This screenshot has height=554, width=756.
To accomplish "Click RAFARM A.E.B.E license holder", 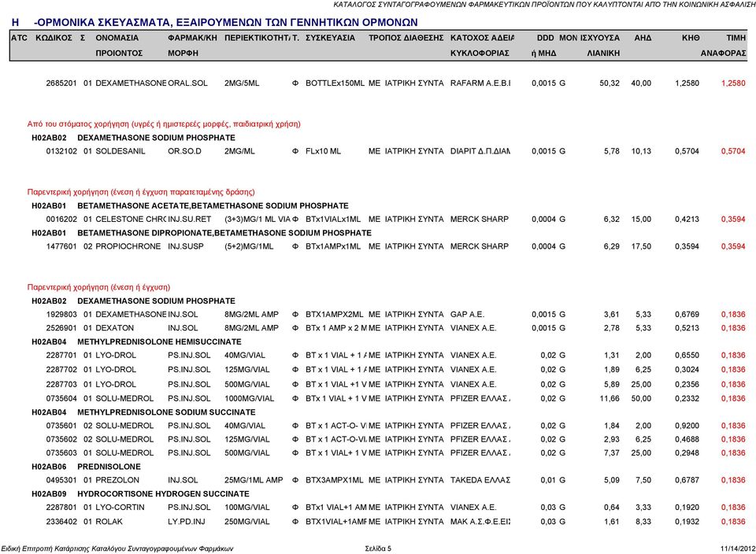I will click(x=480, y=83).
